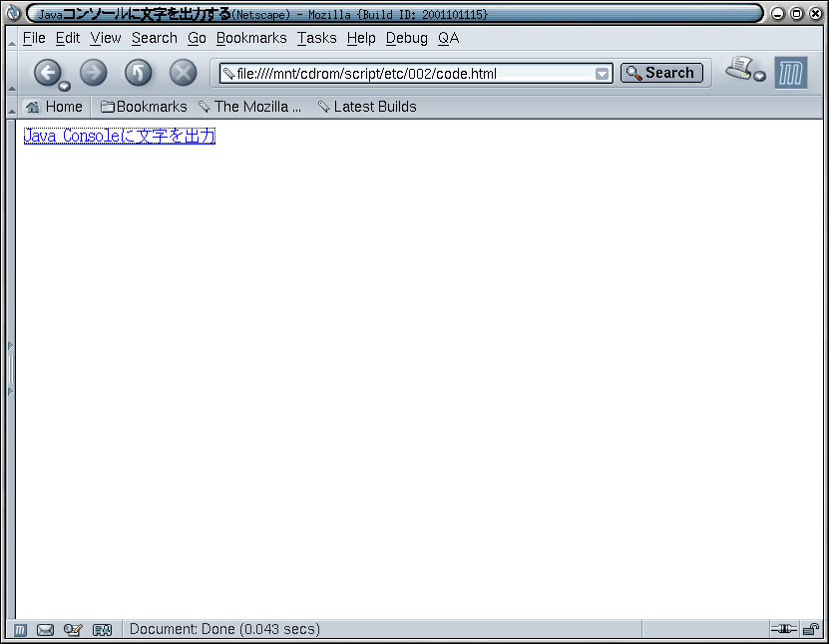Click the Java Console link on the page

(120, 136)
